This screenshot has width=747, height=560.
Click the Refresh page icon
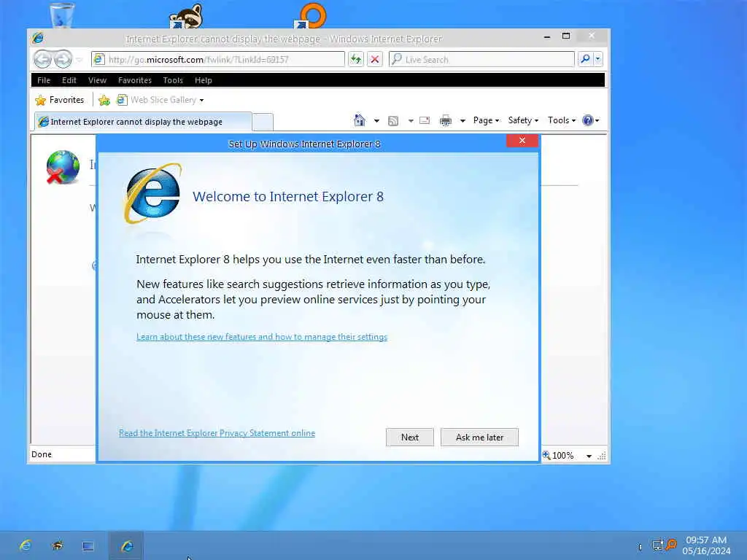pos(356,59)
